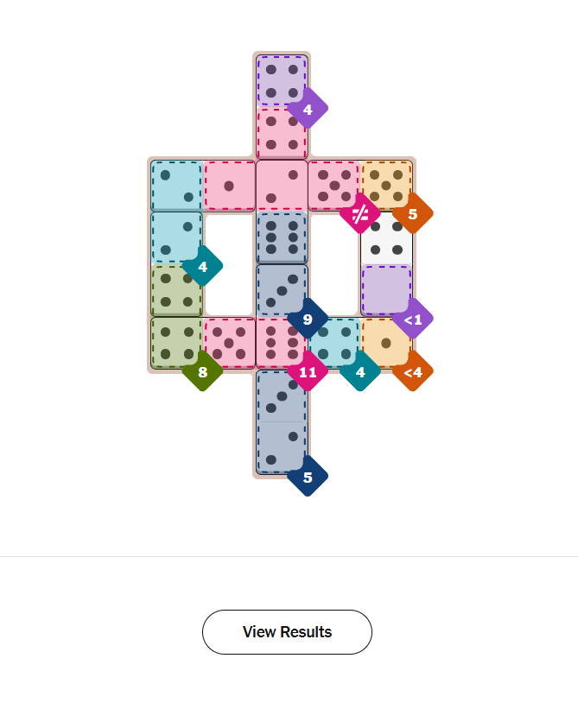Viewport: 578px width, 728px height.
Task: Select the orange five-pip cell
Action: 386,185
